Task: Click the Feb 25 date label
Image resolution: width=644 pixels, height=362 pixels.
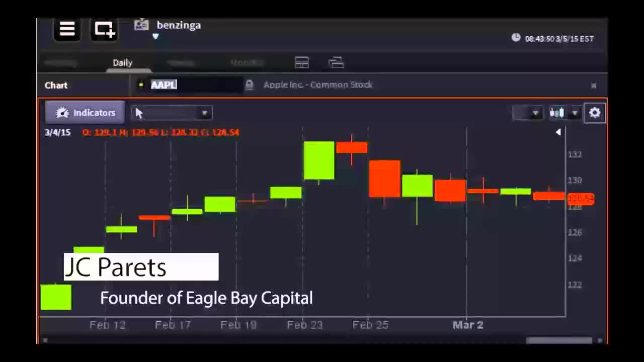Action: [370, 325]
